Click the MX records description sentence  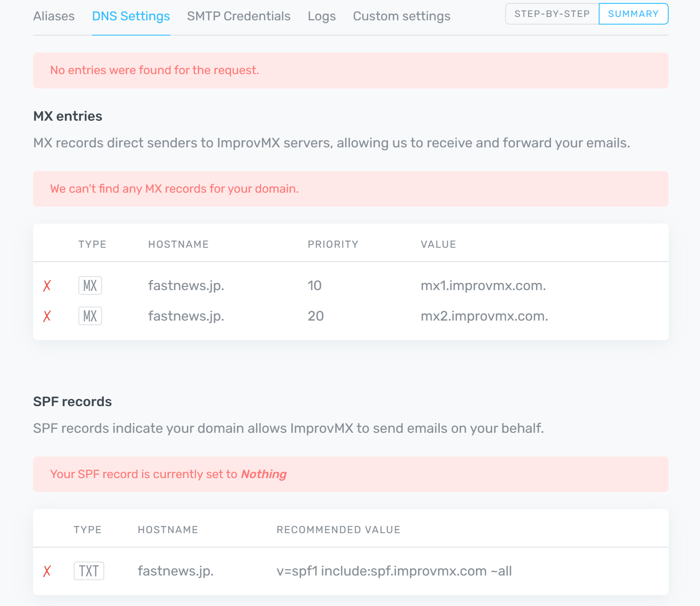(332, 143)
